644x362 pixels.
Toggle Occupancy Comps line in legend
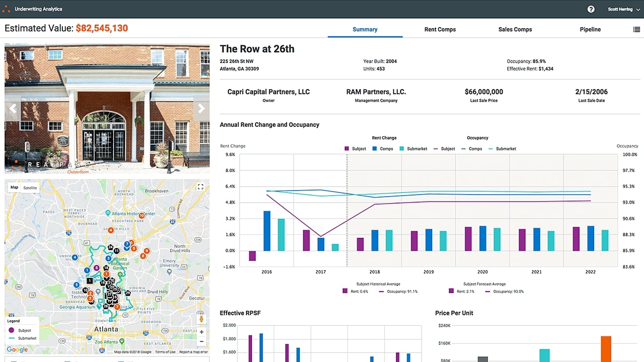click(472, 149)
